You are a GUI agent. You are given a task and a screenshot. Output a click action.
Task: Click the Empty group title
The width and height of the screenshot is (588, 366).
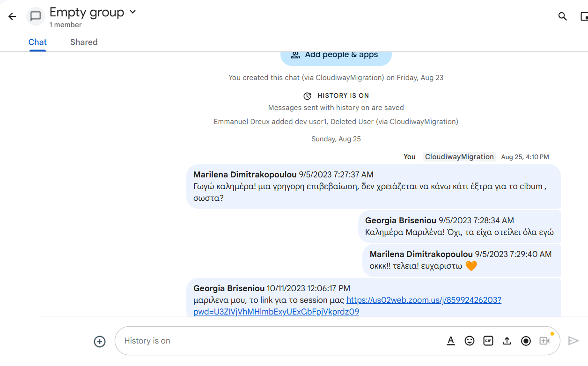(x=87, y=12)
